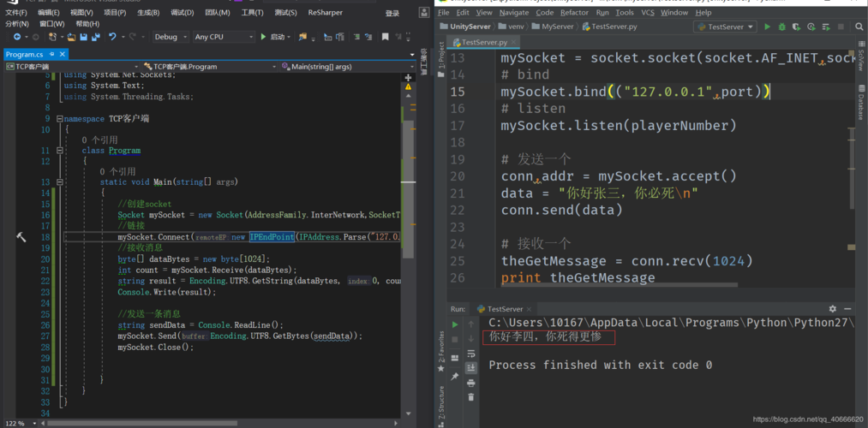Pin the Program.cs tab in Visual Studio
Viewport: 868px width, 428px height.
[52, 54]
